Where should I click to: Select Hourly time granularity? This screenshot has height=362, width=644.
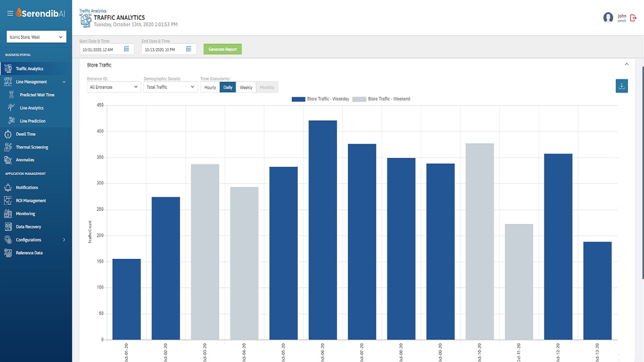point(210,87)
